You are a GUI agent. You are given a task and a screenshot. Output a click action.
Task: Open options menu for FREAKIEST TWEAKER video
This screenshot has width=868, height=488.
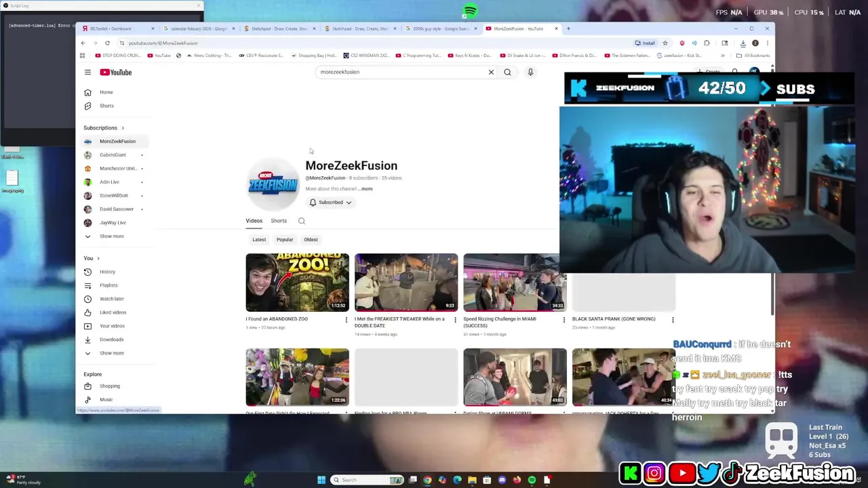[455, 320]
